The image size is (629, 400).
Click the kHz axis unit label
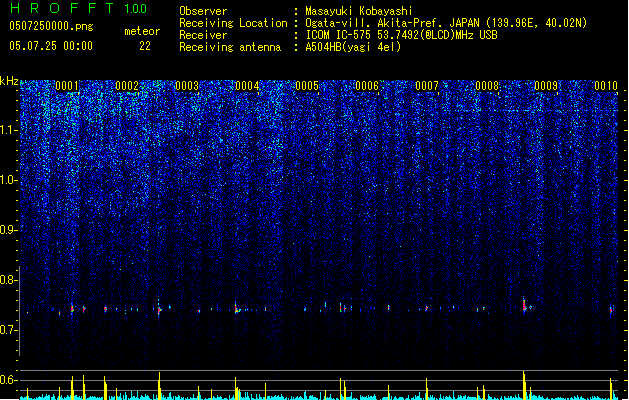9,81
